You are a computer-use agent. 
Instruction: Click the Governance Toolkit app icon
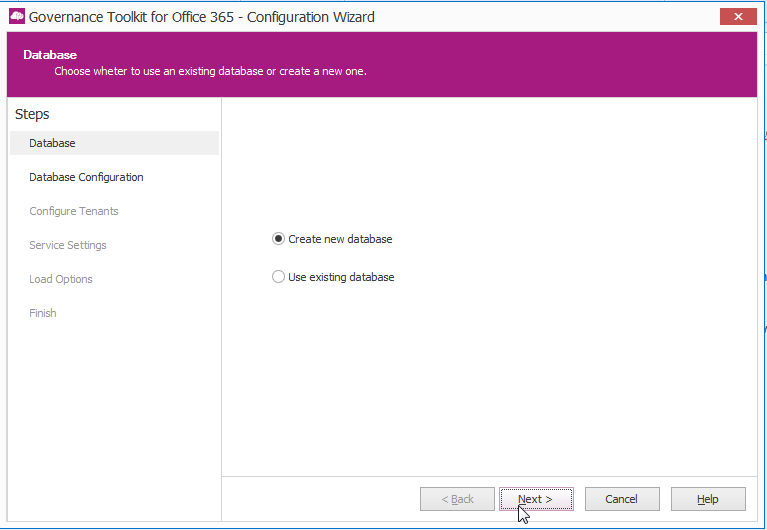point(17,17)
